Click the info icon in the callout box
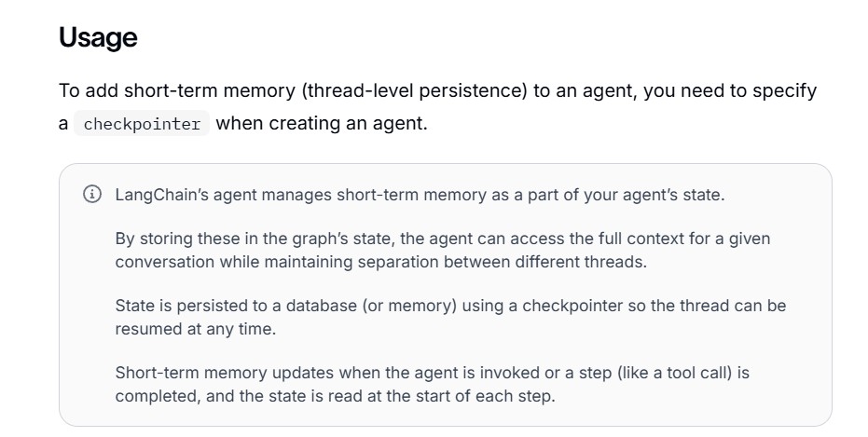The width and height of the screenshot is (868, 437). pos(92,194)
